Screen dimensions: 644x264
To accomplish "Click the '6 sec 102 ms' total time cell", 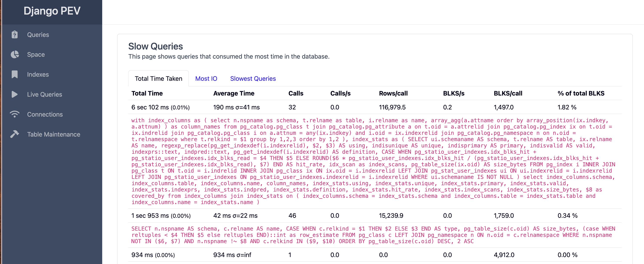I will tap(161, 107).
